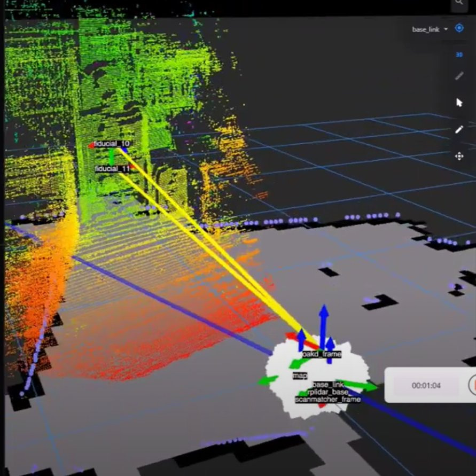Click the pan/move view icon

(x=459, y=156)
